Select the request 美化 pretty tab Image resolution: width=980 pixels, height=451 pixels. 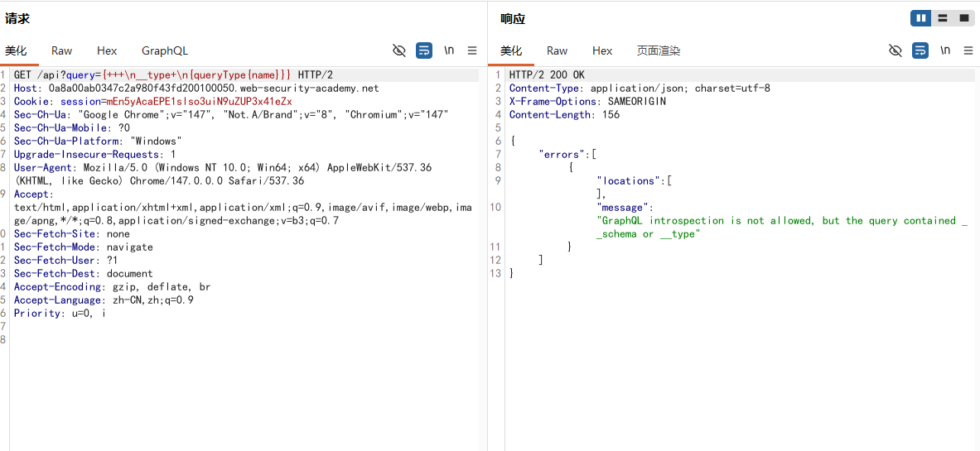(16, 51)
